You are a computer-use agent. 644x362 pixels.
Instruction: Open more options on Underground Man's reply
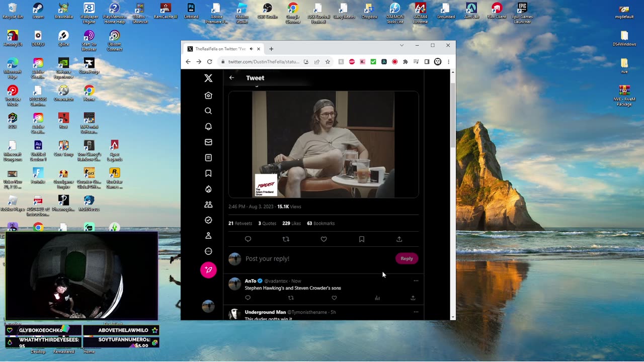(416, 312)
